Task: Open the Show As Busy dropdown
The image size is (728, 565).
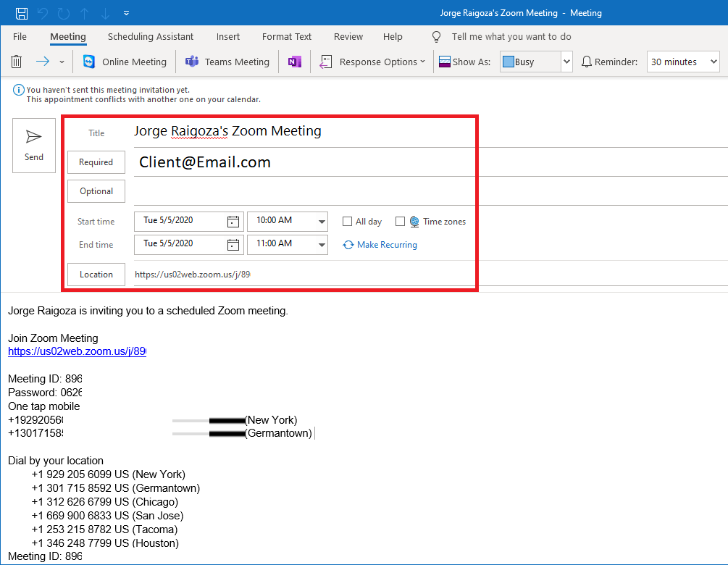Action: (x=566, y=62)
